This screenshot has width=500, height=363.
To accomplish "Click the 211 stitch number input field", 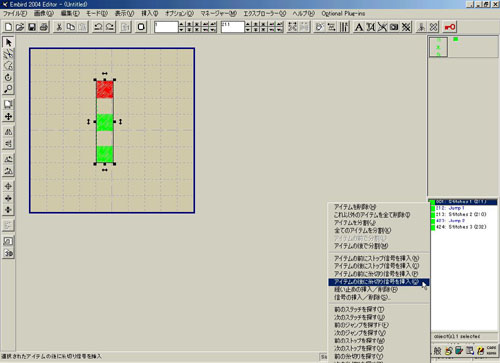I will (232, 27).
